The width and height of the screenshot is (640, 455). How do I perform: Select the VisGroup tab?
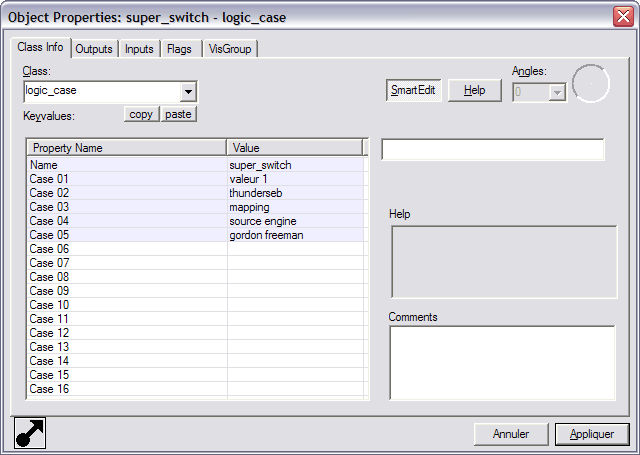(231, 49)
